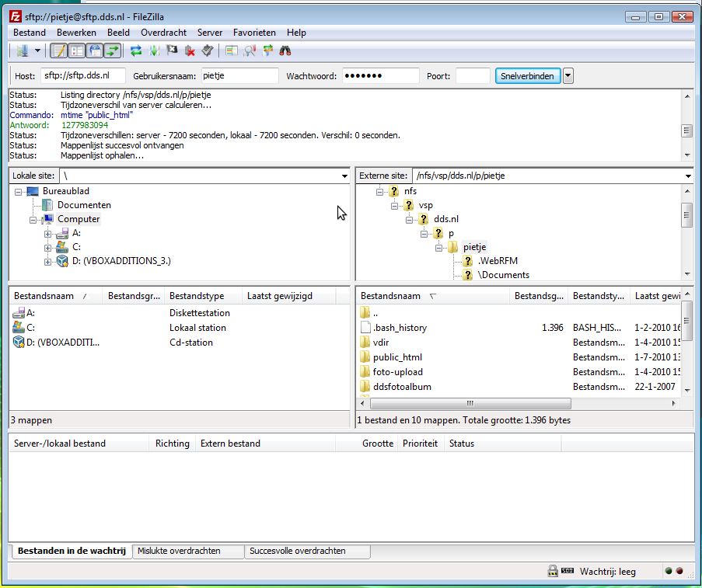Process the transfer queue toolbar icon
702x588 pixels.
point(155,51)
